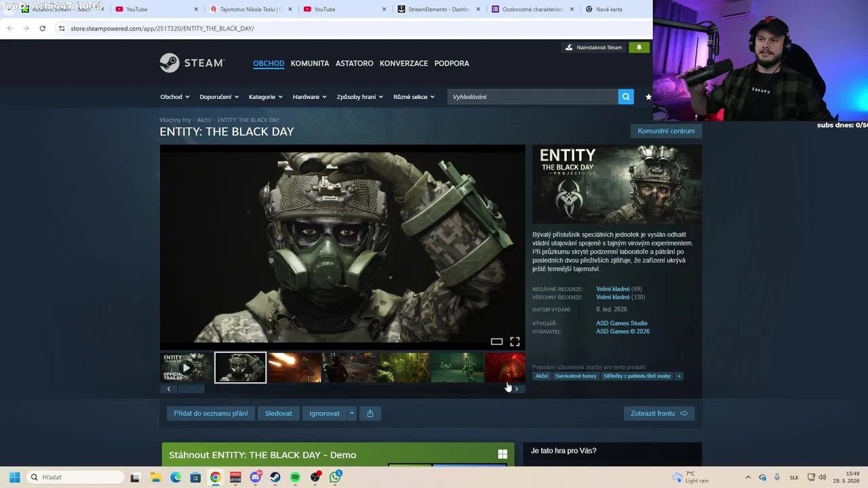
Task: Open Voicemeeter from the taskbar
Action: [235, 477]
